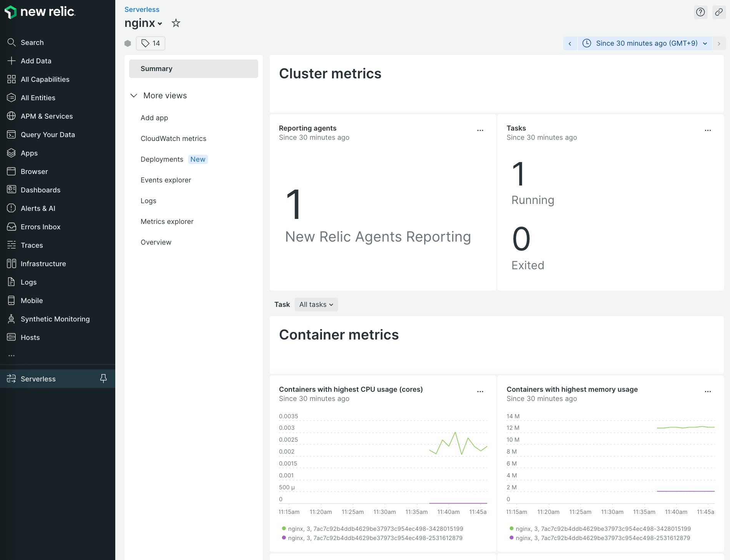Open CloudWatch metrics view
This screenshot has height=560, width=730.
click(173, 138)
